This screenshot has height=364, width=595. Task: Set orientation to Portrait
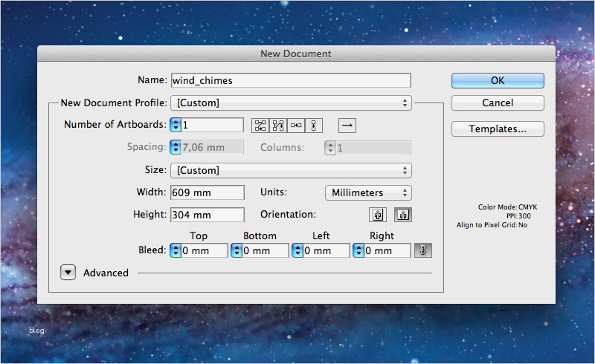pyautogui.click(x=379, y=215)
